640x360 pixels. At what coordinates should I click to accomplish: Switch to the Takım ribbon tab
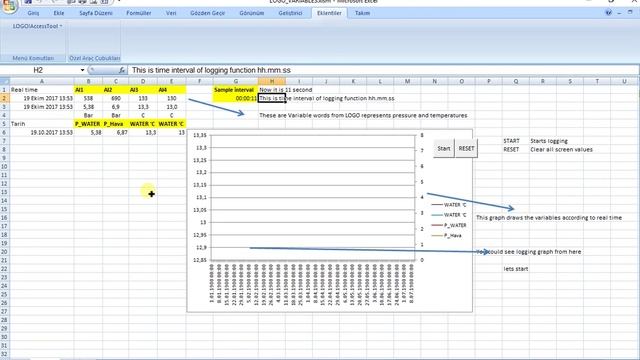(362, 13)
